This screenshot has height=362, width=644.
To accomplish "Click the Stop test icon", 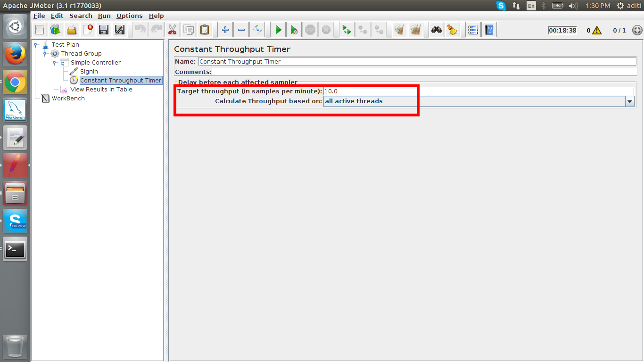I will pos(310,30).
